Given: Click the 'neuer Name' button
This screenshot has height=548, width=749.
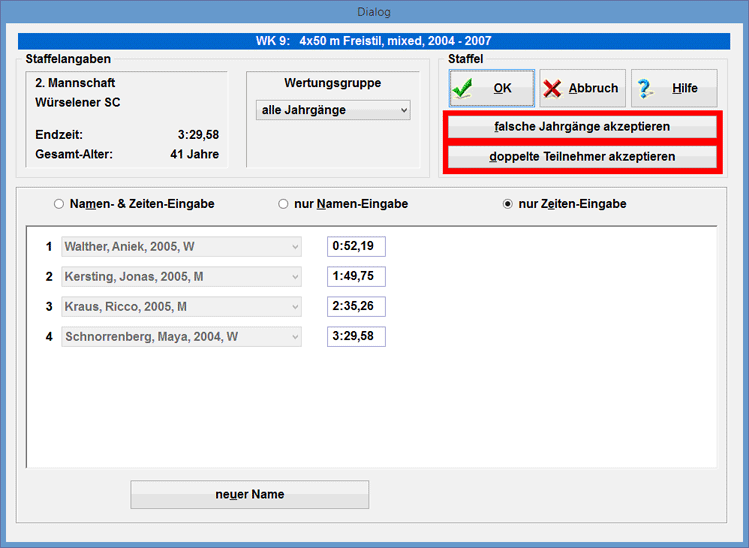Looking at the screenshot, I should pyautogui.click(x=250, y=494).
